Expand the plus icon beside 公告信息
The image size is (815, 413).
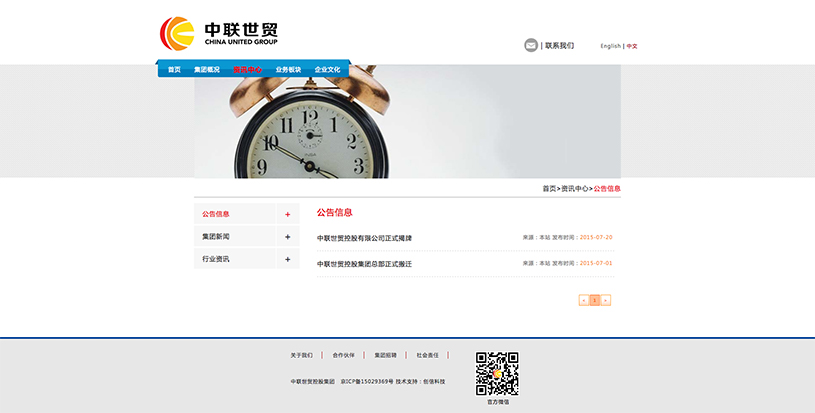pyautogui.click(x=287, y=214)
